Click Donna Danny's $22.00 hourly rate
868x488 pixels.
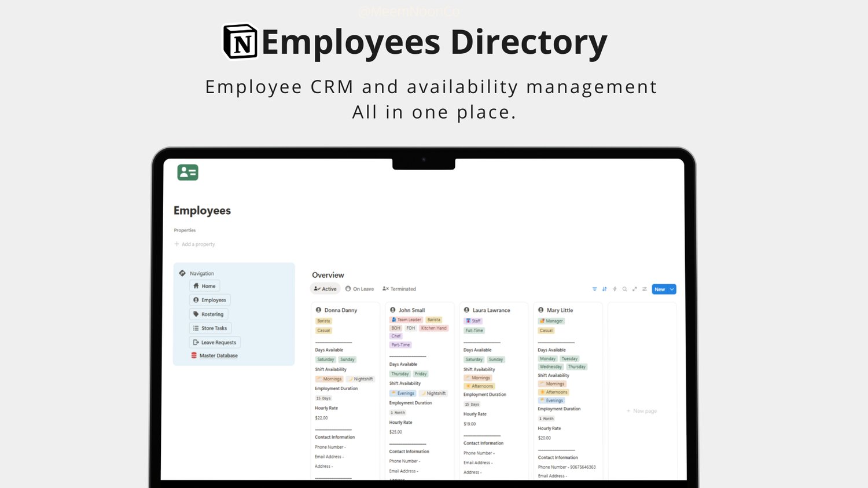coord(322,418)
